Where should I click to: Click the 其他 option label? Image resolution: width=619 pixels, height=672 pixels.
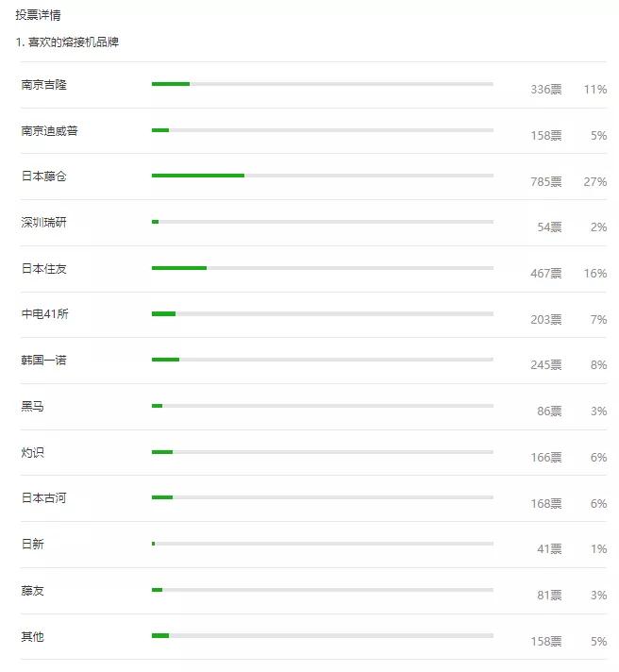click(x=33, y=637)
